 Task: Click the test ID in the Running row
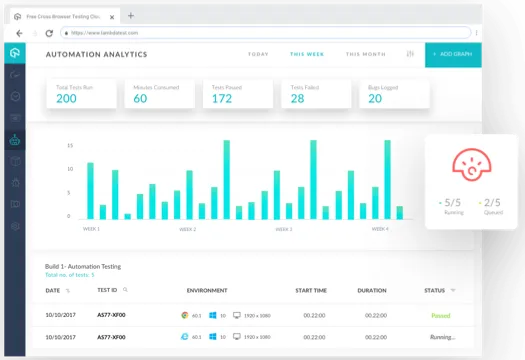[x=111, y=337]
